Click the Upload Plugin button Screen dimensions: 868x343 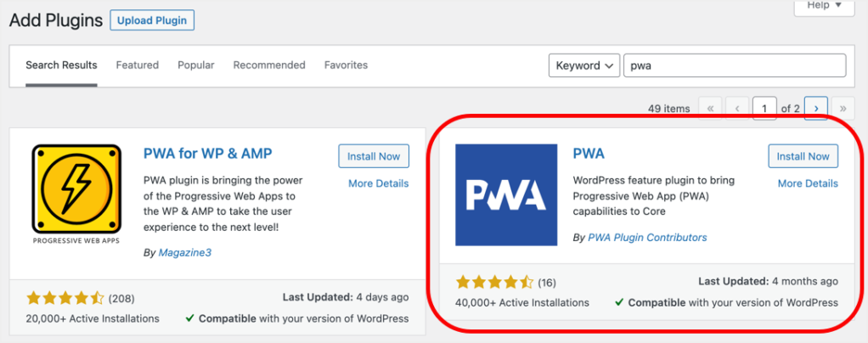(x=152, y=20)
